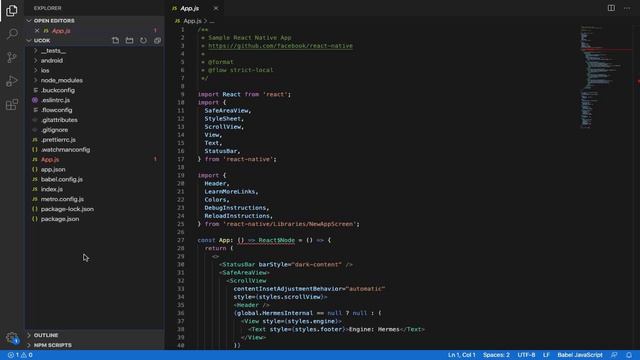Open the Extensions view icon

12,104
